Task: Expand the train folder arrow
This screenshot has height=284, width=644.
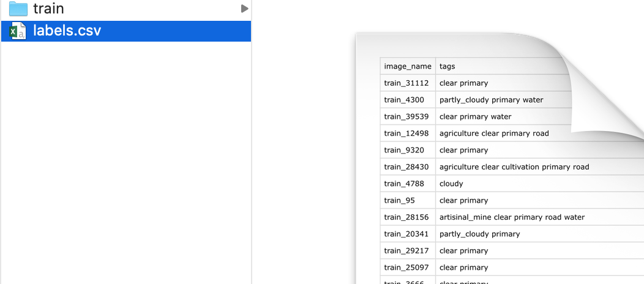Action: coord(244,9)
